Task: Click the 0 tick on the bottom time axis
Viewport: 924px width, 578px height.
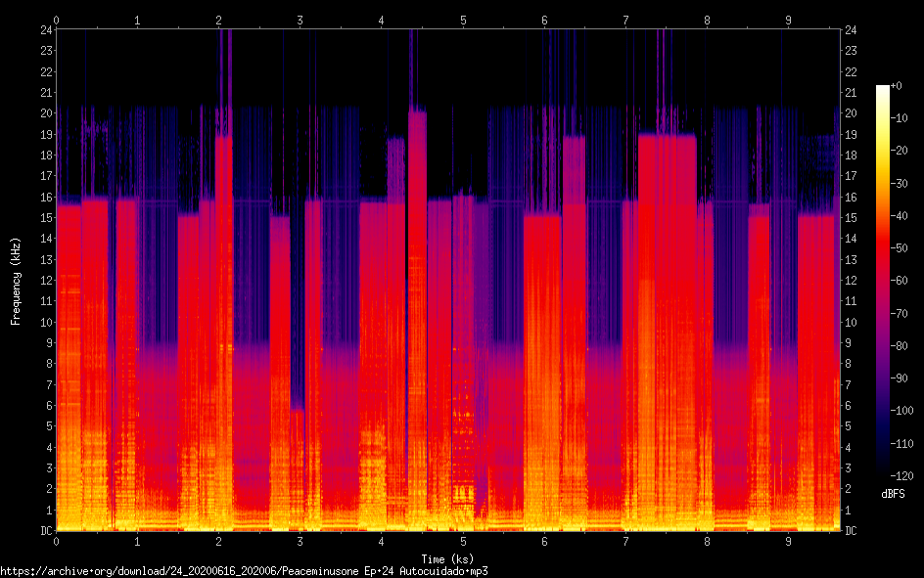Action: click(57, 541)
